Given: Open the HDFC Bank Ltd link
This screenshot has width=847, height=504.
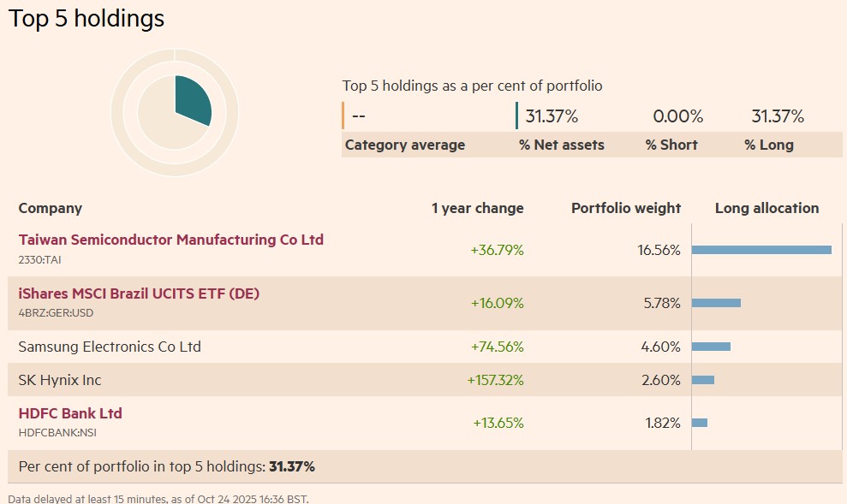Looking at the screenshot, I should pos(70,413).
